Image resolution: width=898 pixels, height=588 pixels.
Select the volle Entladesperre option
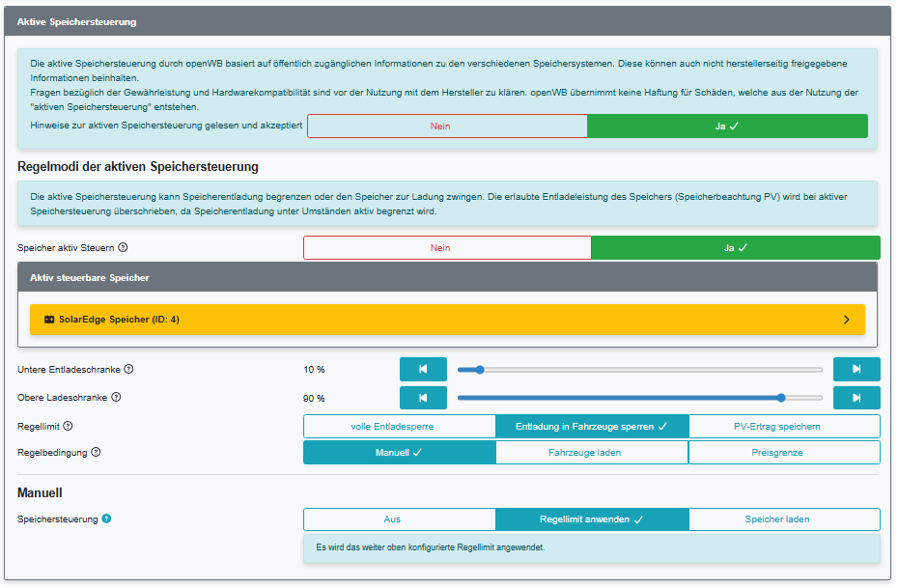point(399,426)
